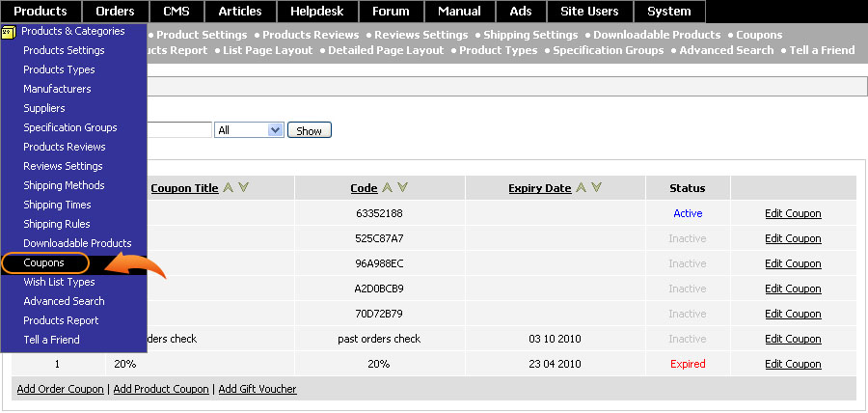Screen dimensions: 868x413
Task: Edit Coupon for code 70D72B79
Action: tap(793, 314)
